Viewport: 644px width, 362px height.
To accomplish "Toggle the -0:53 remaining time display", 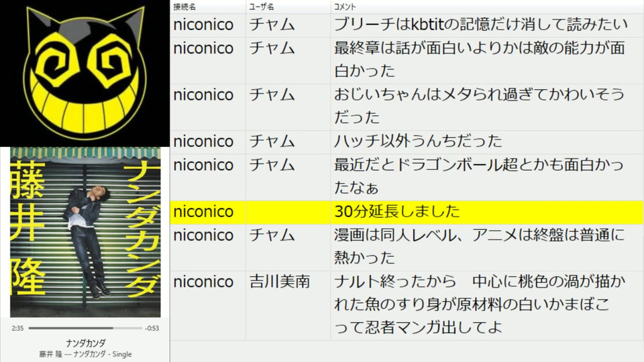I will 152,328.
